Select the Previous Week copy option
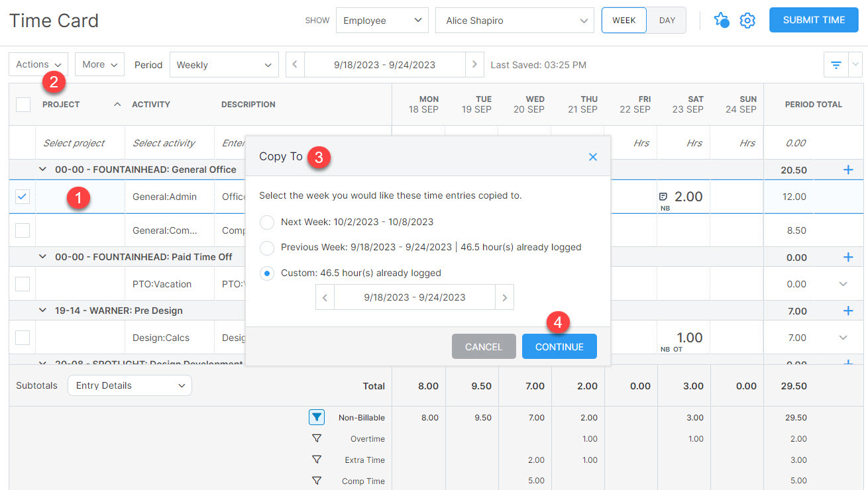Screen dimensions: 868x490 (267, 248)
